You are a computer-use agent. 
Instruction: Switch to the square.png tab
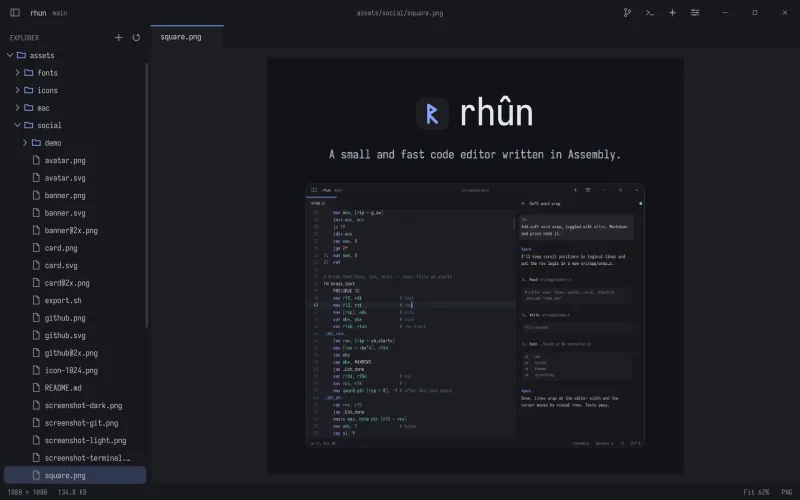pyautogui.click(x=187, y=37)
